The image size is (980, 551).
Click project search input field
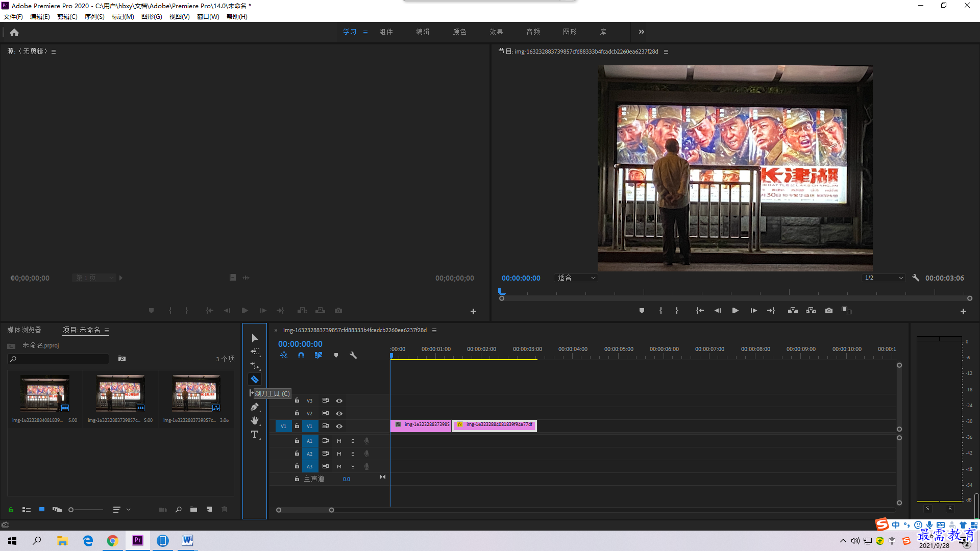pos(59,359)
